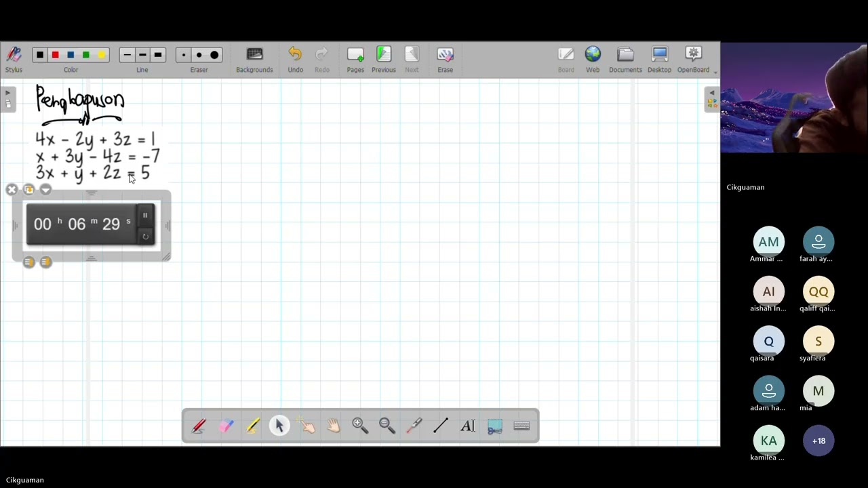Select the zoom out magnifier

(x=387, y=426)
